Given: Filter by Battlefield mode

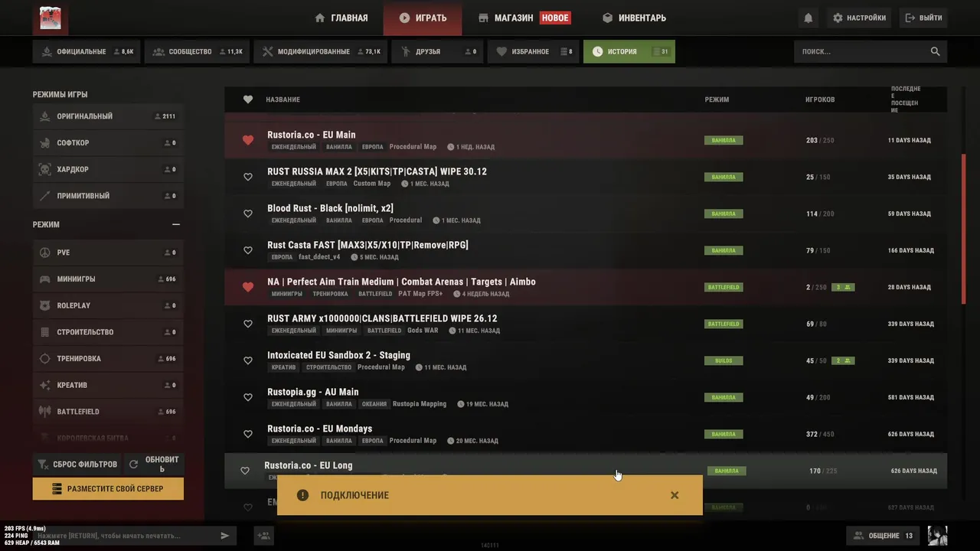Looking at the screenshot, I should pos(108,412).
